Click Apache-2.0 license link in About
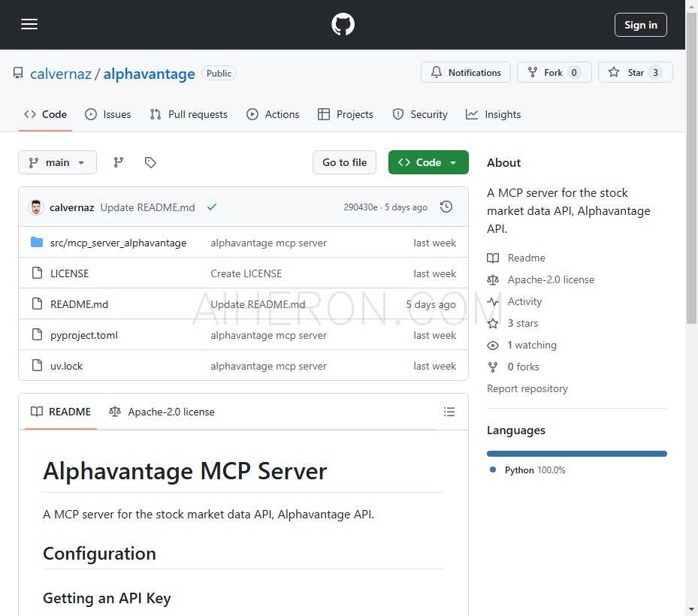The height and width of the screenshot is (616, 698). (541, 279)
